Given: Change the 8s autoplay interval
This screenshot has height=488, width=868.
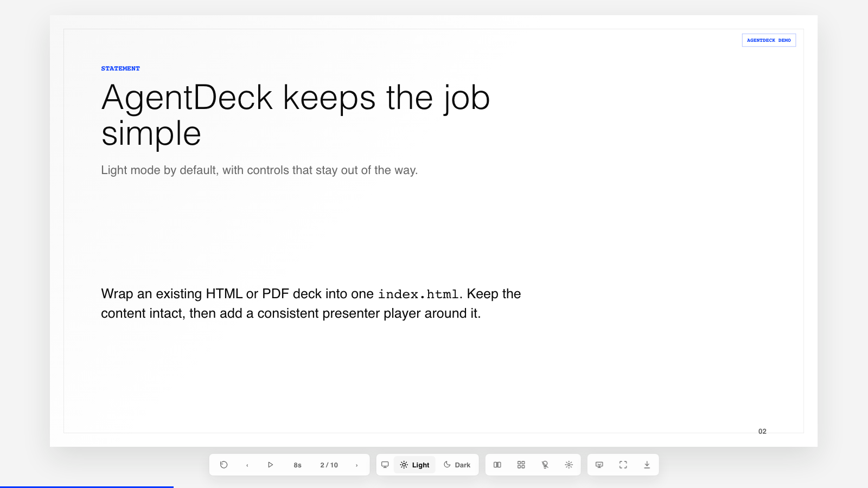Looking at the screenshot, I should pyautogui.click(x=297, y=465).
